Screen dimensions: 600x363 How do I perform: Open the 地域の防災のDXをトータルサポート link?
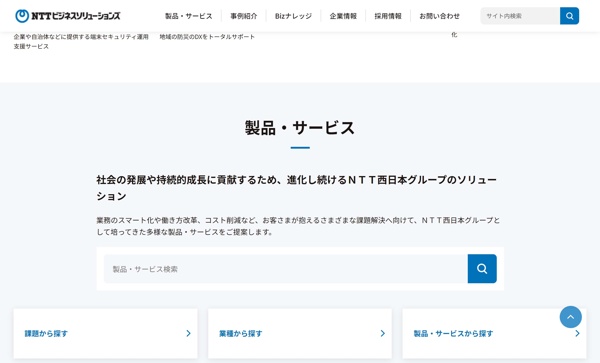207,37
